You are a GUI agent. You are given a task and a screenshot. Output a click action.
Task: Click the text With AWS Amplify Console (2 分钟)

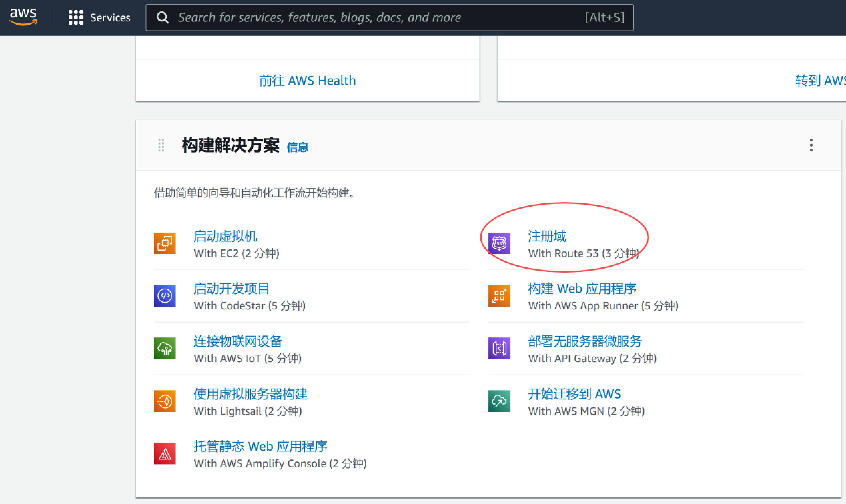[x=281, y=463]
